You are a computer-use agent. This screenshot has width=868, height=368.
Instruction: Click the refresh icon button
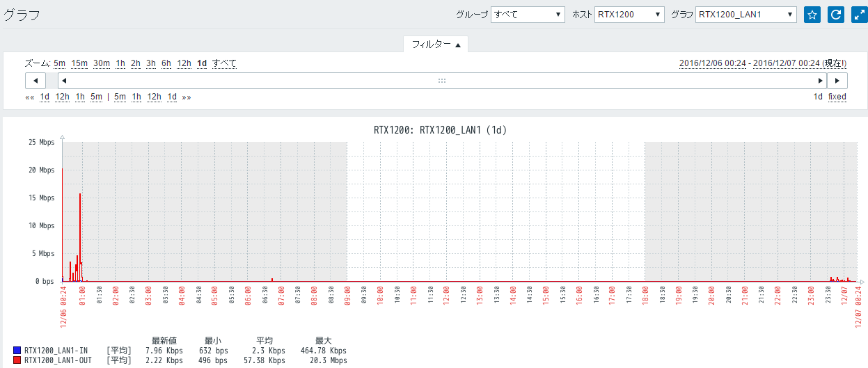click(835, 15)
